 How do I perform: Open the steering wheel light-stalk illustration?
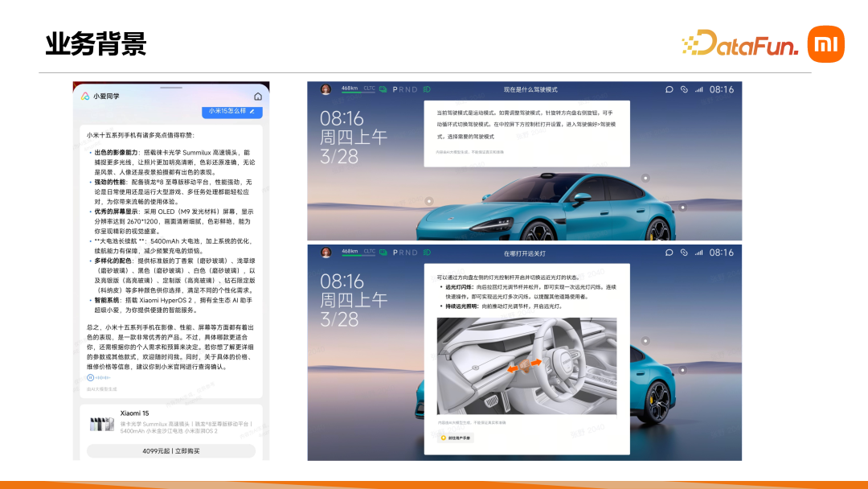pyautogui.click(x=526, y=366)
